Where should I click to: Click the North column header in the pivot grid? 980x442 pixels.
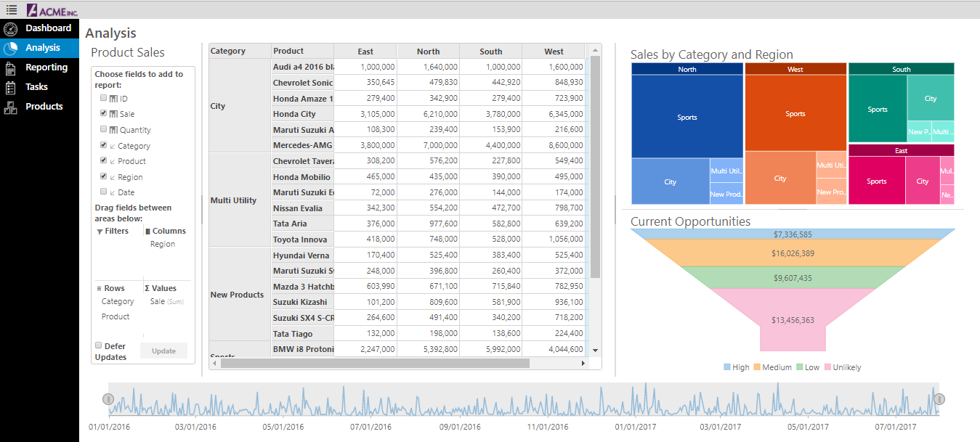(429, 52)
